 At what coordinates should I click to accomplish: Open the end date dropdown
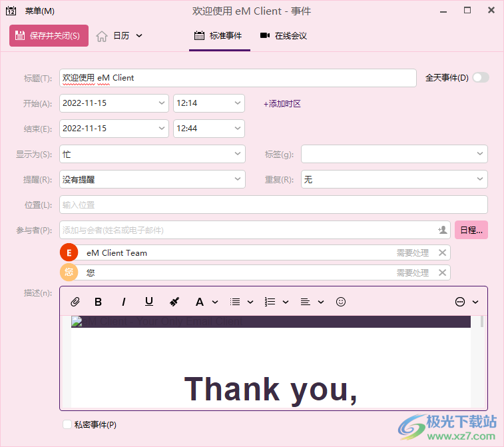point(161,129)
